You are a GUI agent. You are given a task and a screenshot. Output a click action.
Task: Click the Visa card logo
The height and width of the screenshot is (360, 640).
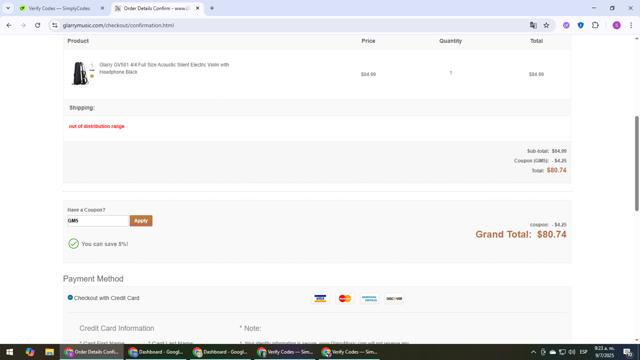pyautogui.click(x=320, y=298)
